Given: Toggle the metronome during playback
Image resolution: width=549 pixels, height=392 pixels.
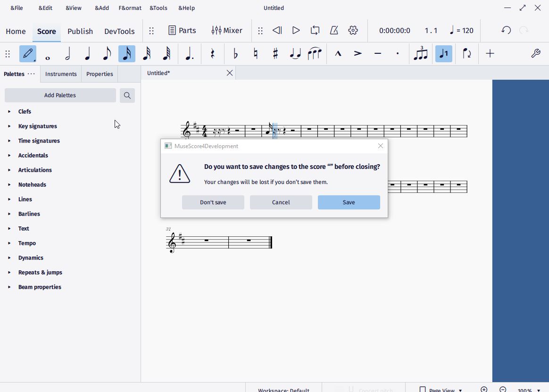Looking at the screenshot, I should [x=334, y=30].
